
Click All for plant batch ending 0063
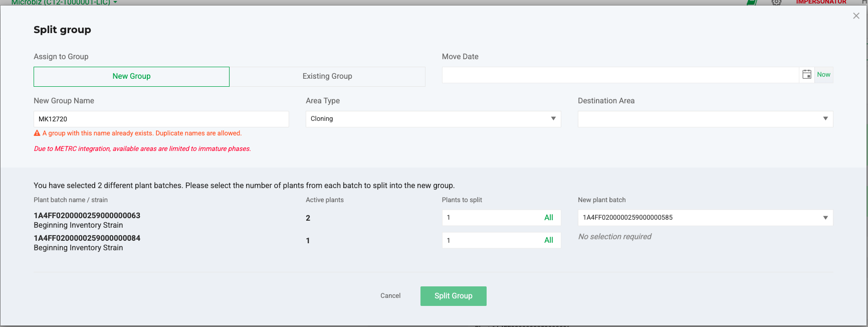click(548, 218)
